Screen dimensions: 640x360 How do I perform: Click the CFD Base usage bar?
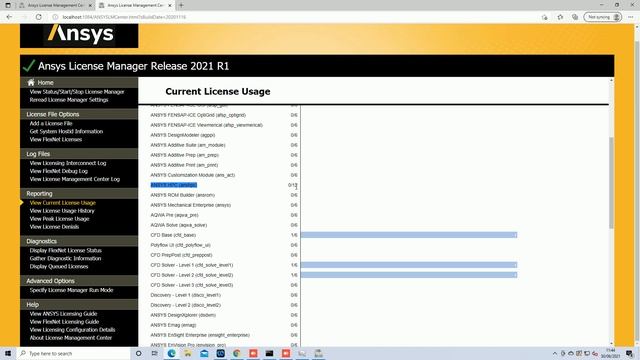[409, 235]
